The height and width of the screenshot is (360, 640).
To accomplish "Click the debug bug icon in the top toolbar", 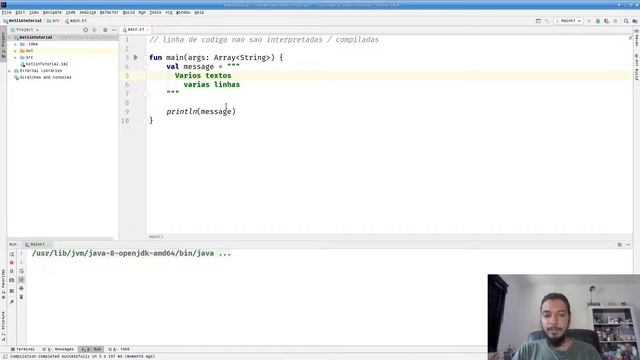I will tap(598, 21).
